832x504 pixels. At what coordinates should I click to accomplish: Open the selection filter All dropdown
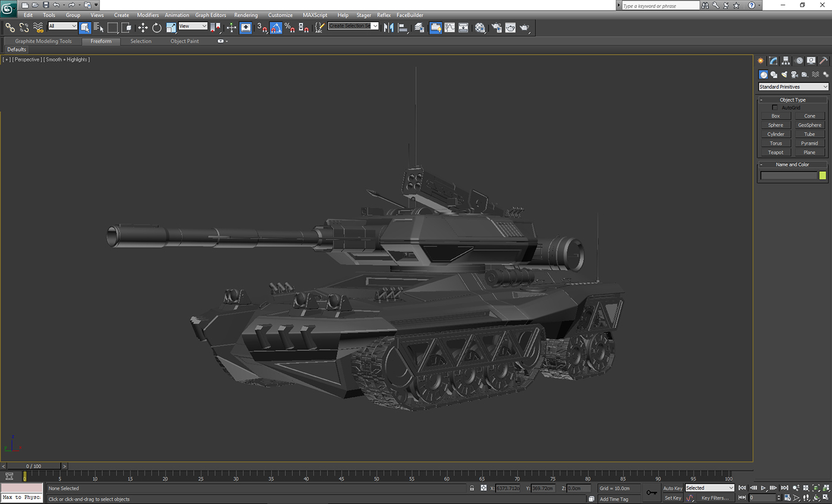(62, 27)
